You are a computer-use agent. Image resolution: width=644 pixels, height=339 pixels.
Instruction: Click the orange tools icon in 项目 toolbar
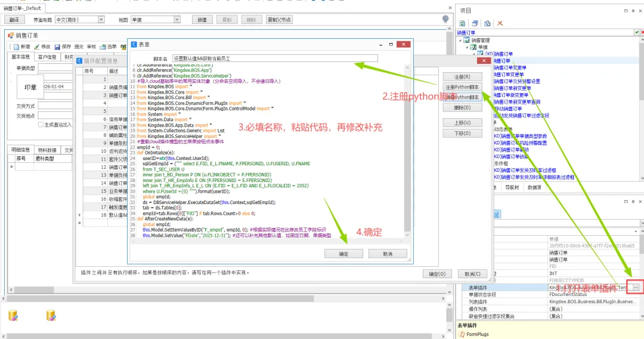[x=500, y=23]
